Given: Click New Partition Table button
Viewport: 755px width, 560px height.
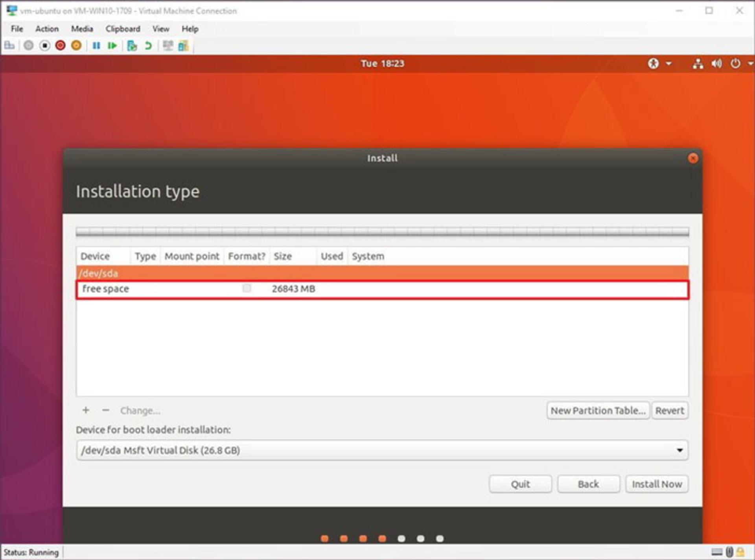Looking at the screenshot, I should 598,411.
